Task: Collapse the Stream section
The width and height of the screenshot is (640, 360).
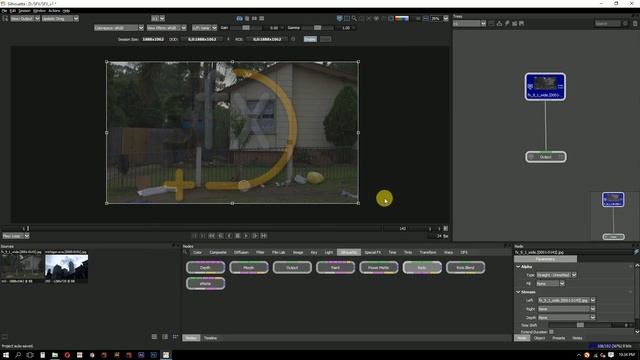Action: point(518,292)
